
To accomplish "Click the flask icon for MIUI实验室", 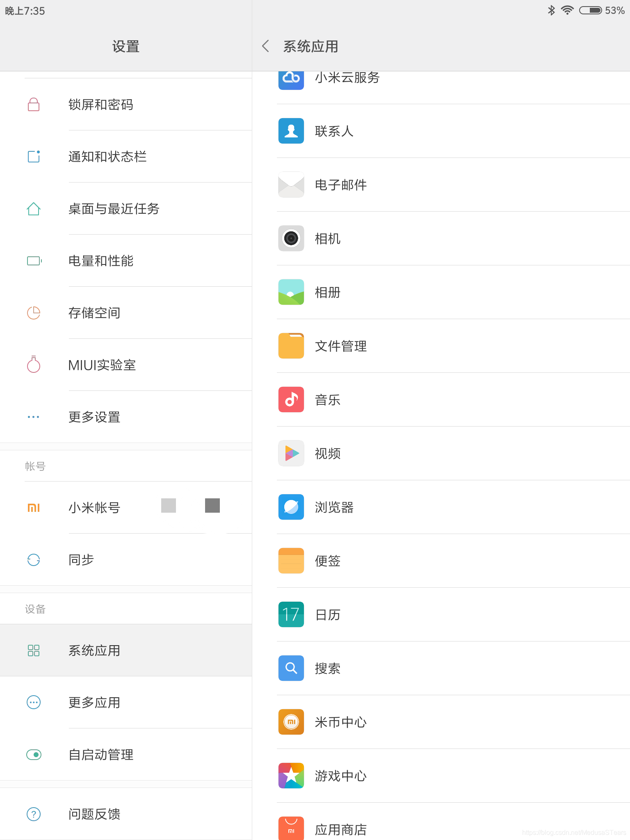I will [x=34, y=364].
